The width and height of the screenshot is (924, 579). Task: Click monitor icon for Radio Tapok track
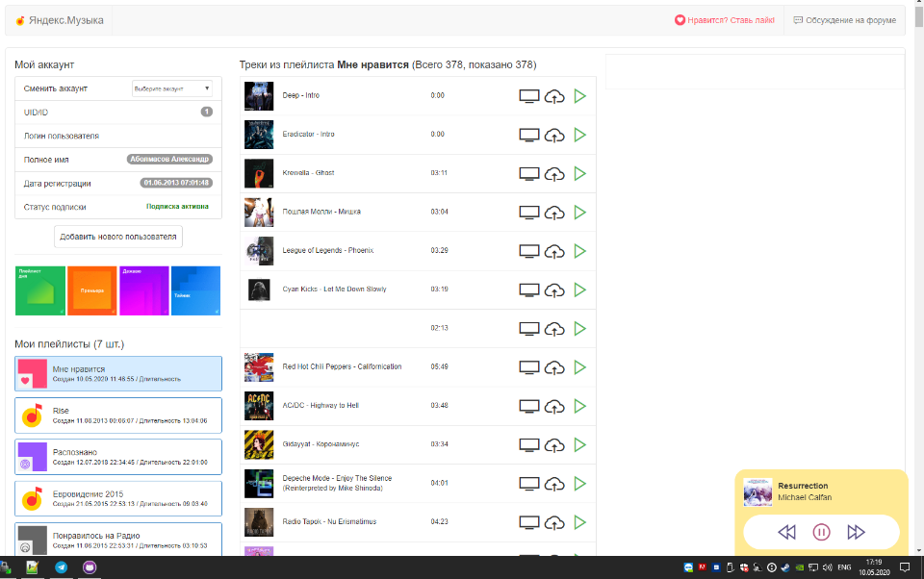(529, 522)
